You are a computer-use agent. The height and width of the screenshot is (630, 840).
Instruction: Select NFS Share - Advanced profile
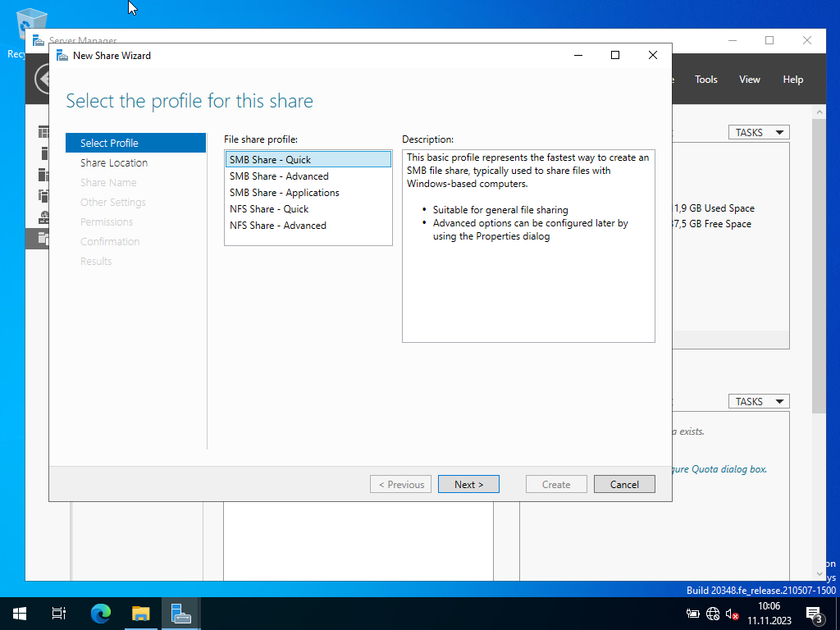point(277,226)
